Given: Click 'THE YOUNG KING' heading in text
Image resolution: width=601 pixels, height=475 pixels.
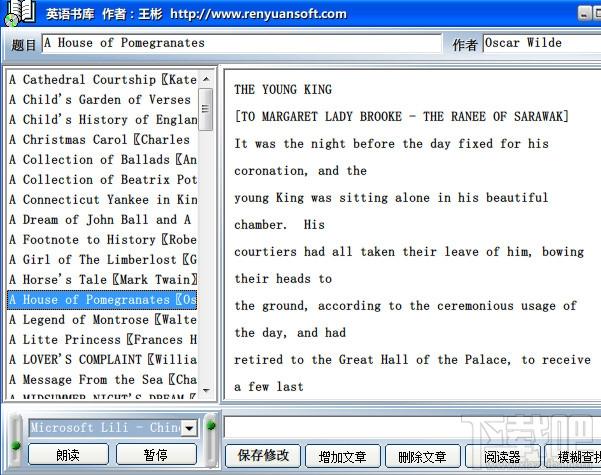Looking at the screenshot, I should point(283,90).
